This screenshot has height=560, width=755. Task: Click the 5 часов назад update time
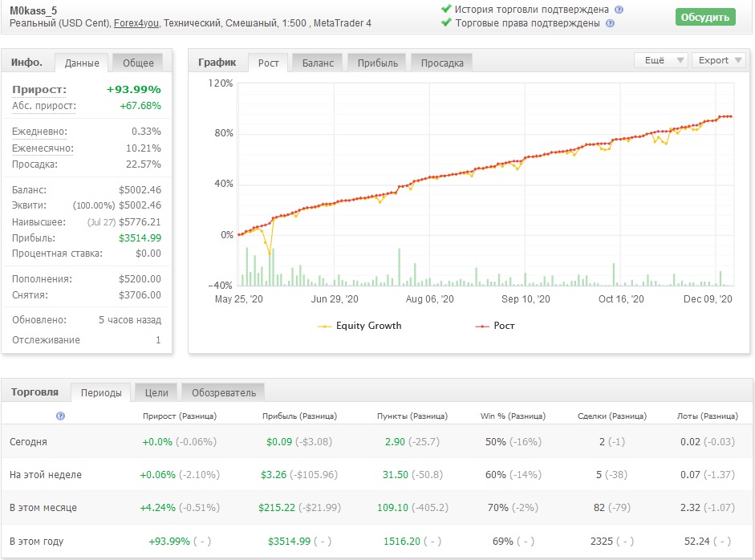click(x=130, y=320)
